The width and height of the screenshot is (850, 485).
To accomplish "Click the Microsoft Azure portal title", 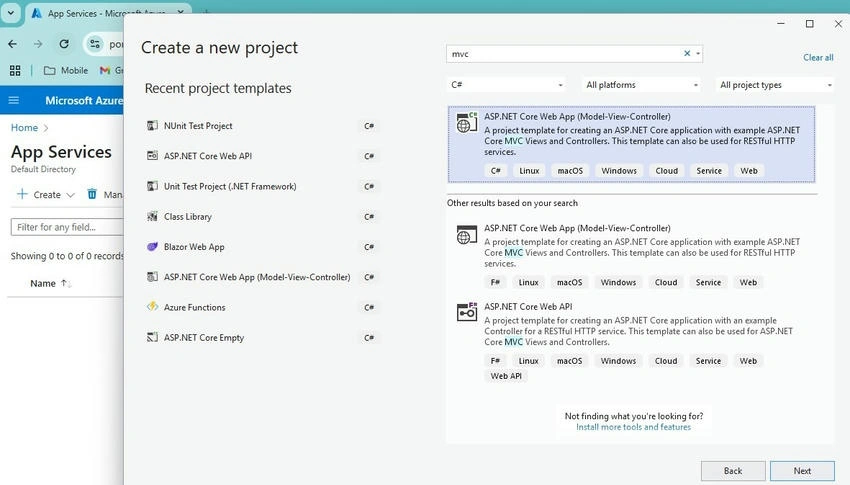I will pyautogui.click(x=84, y=100).
